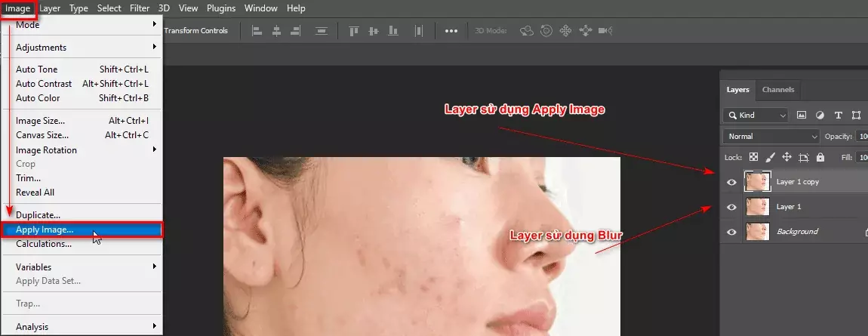The image size is (868, 336).
Task: Select the Layer 1 copy thumbnail
Action: click(x=757, y=181)
